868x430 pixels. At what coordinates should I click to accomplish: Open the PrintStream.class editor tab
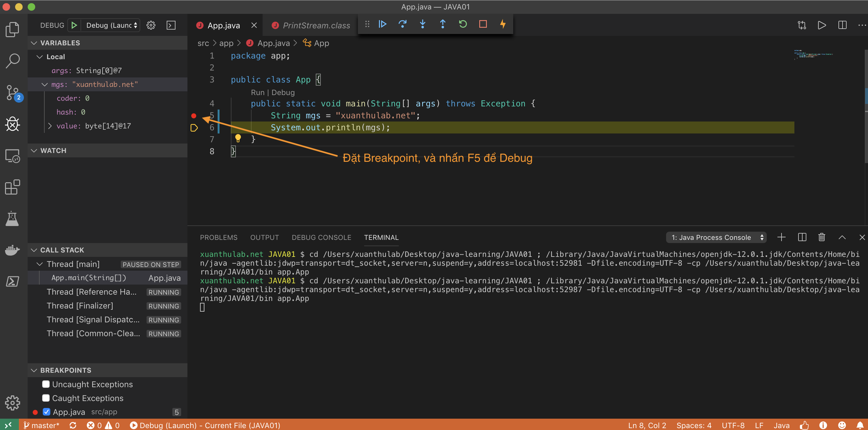pos(316,25)
